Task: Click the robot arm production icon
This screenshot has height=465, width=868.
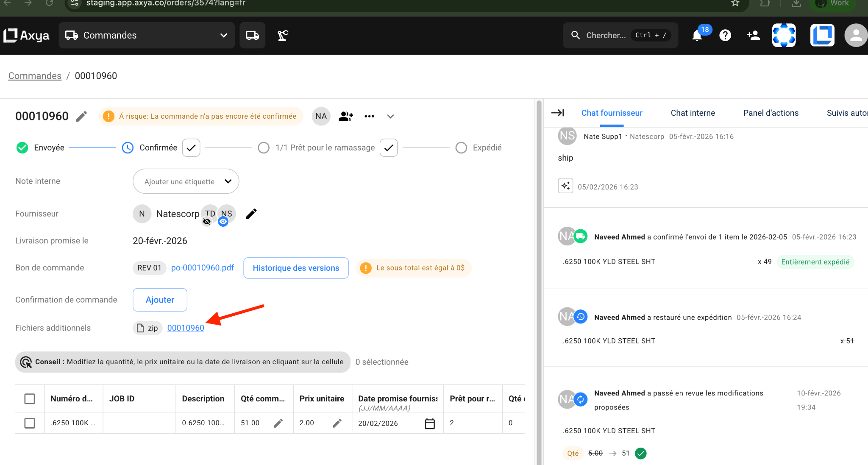Action: (283, 36)
